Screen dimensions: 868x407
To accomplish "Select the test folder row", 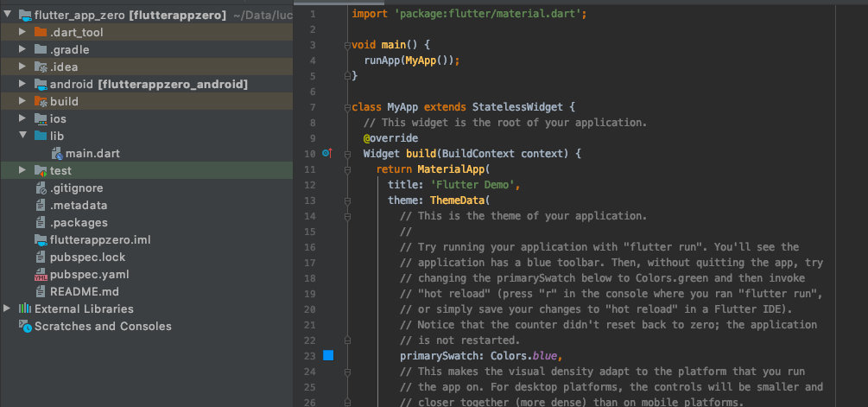I will click(x=146, y=170).
